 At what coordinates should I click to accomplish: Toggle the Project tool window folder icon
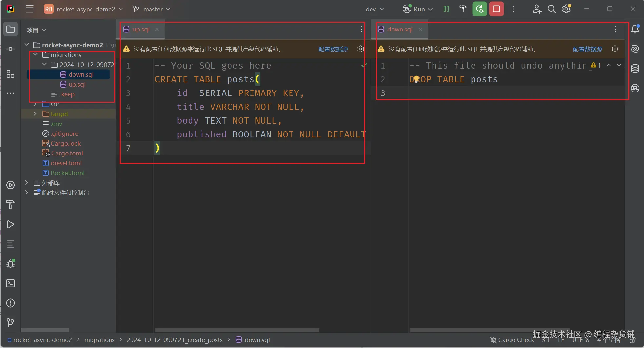(x=10, y=29)
